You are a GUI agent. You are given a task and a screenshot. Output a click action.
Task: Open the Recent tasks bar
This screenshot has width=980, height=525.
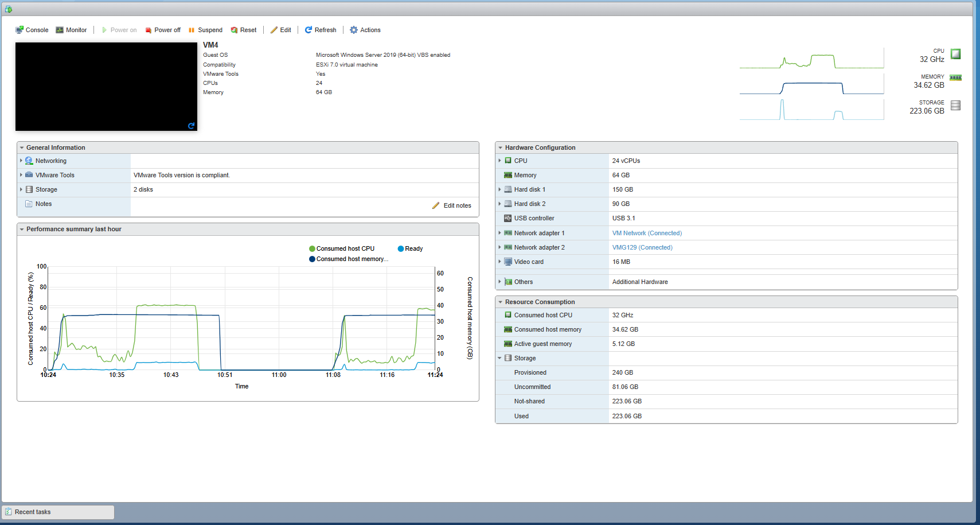click(58, 512)
